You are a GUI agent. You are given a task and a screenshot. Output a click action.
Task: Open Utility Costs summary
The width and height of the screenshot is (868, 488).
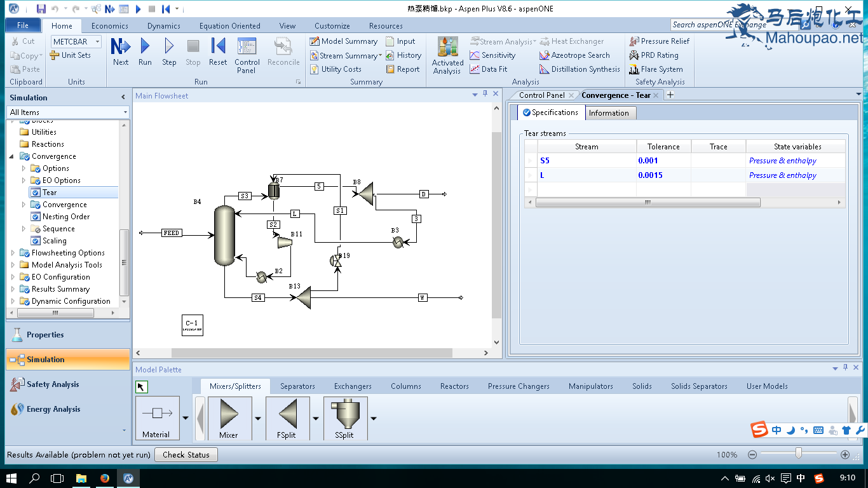coord(336,69)
